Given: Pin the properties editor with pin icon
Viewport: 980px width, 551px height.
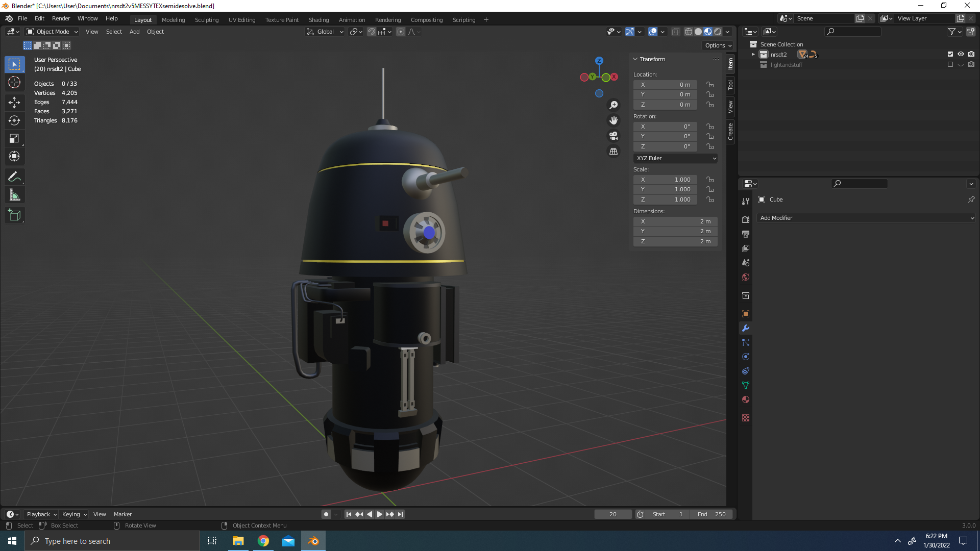Looking at the screenshot, I should [971, 199].
